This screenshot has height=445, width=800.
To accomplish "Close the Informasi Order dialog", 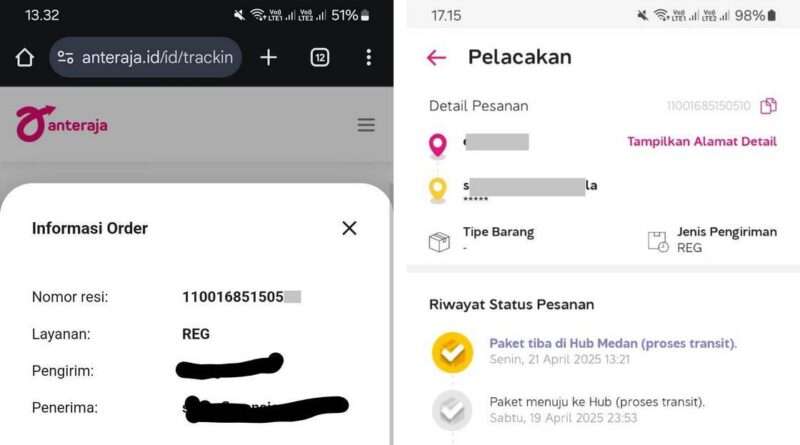I will (349, 228).
